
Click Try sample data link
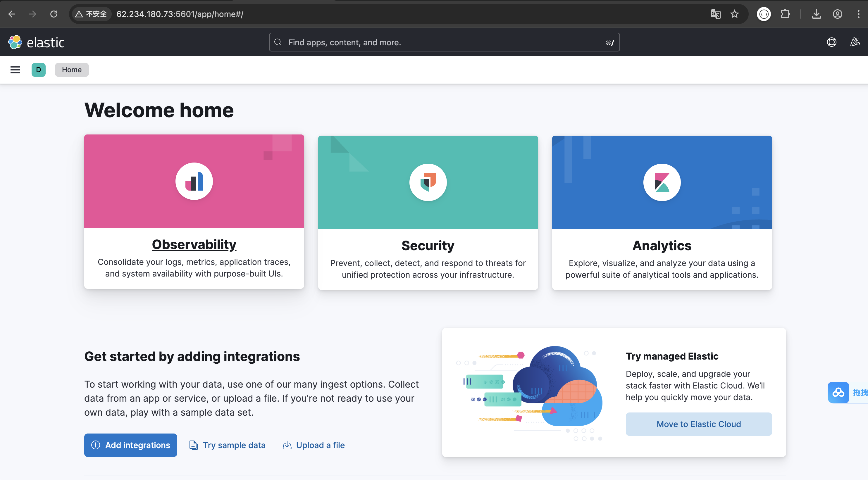tap(234, 445)
